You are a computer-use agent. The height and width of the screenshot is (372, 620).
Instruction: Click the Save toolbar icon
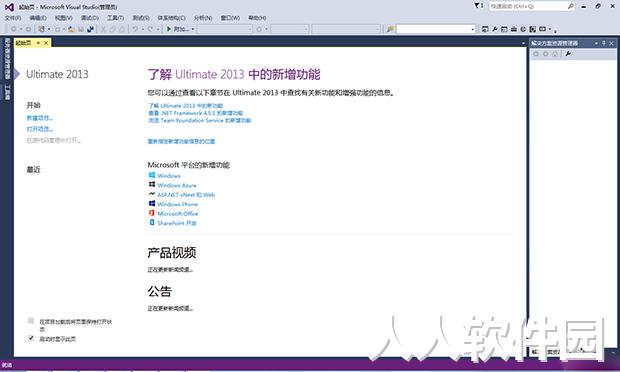click(81, 29)
